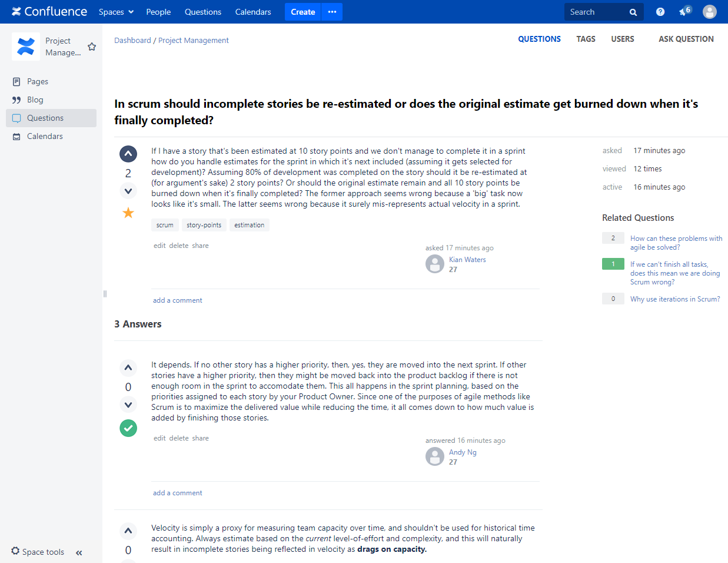Open 'How can these problems with agile' link

676,243
